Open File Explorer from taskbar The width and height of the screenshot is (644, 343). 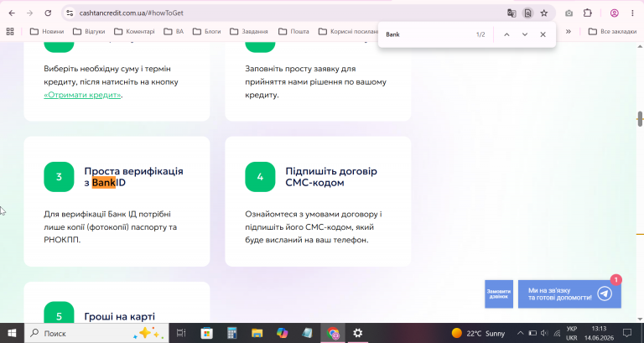pyautogui.click(x=257, y=333)
